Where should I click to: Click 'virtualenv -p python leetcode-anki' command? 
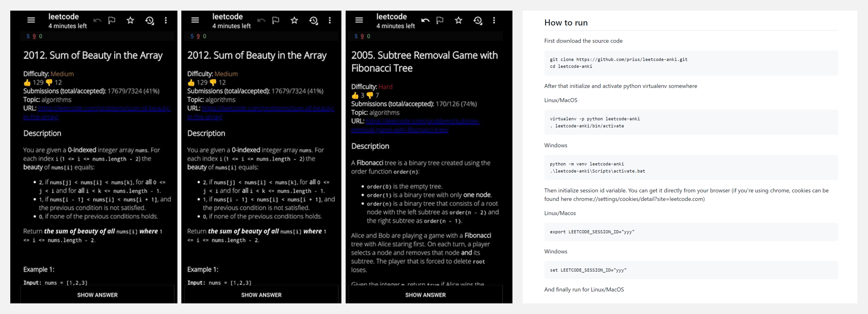(x=595, y=119)
